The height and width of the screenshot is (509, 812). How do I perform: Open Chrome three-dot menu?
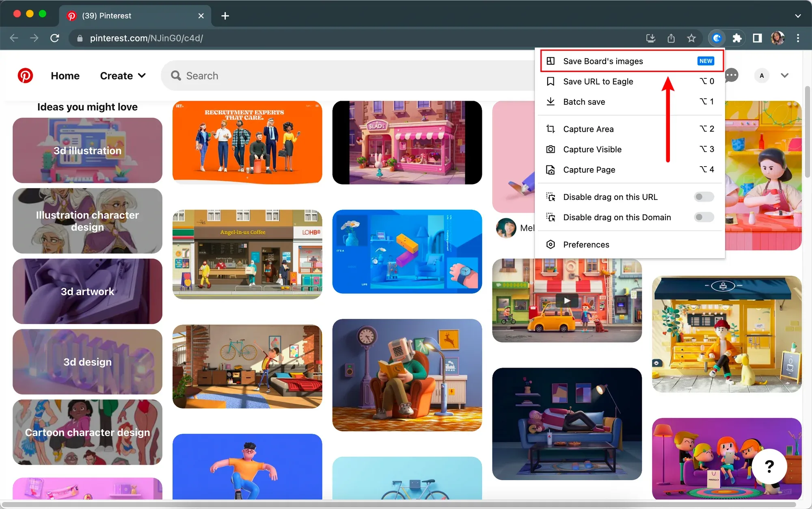(798, 38)
